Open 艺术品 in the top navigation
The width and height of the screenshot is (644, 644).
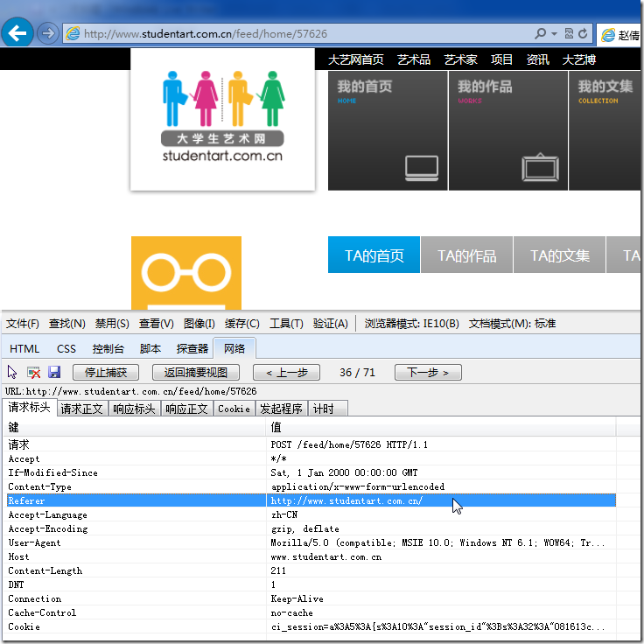(414, 60)
